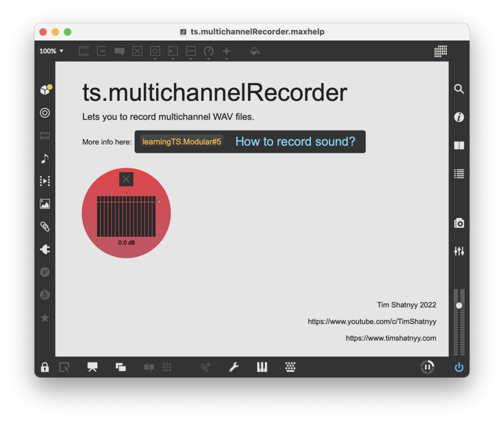This screenshot has width=504, height=423.
Task: Add a message box from toolbar
Action: tap(101, 51)
